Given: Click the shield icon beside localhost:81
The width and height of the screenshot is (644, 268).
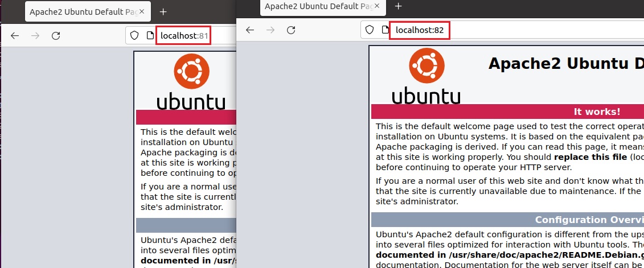Looking at the screenshot, I should coord(134,36).
